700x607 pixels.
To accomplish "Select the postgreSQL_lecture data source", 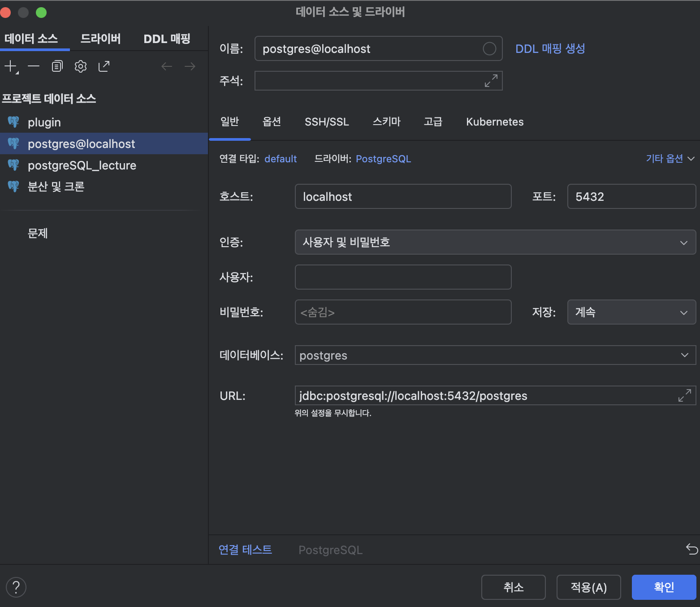I will (104, 165).
